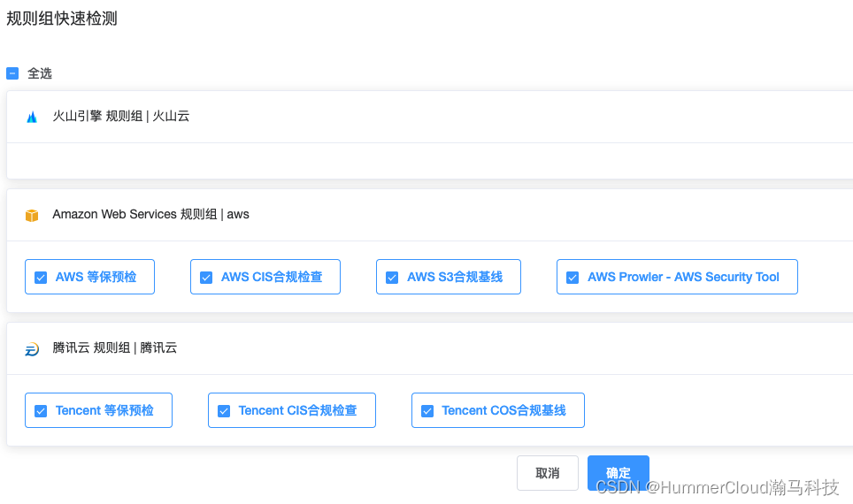Click the 腾讯云 cloud logo icon
Viewport: 853px width, 504px height.
click(32, 349)
